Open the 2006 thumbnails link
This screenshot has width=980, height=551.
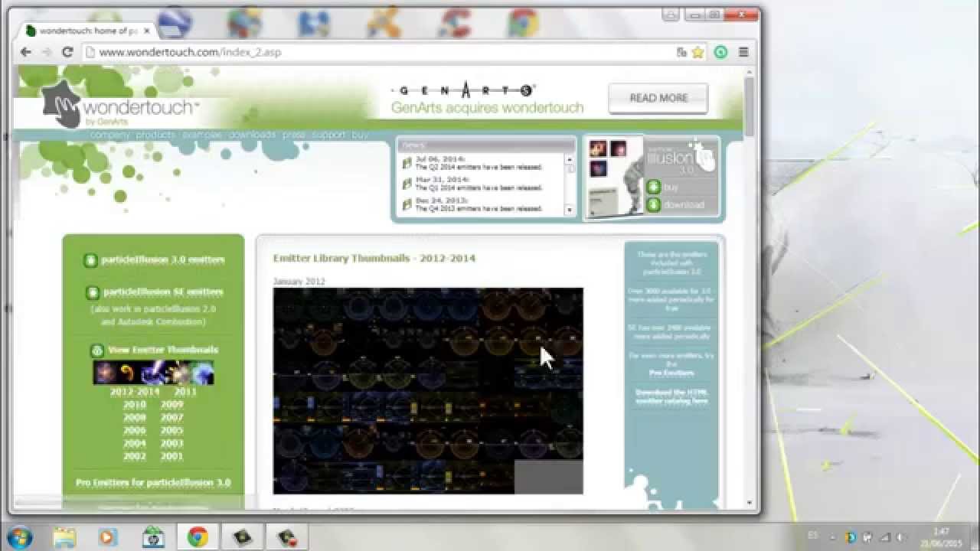pyautogui.click(x=135, y=431)
